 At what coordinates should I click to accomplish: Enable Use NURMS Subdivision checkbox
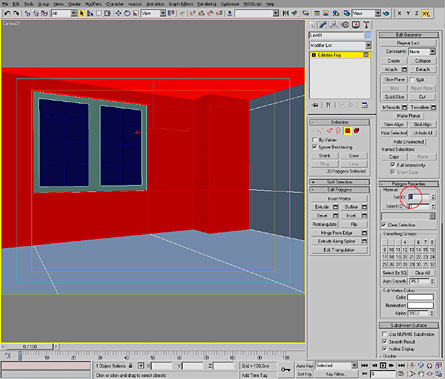[x=384, y=334]
